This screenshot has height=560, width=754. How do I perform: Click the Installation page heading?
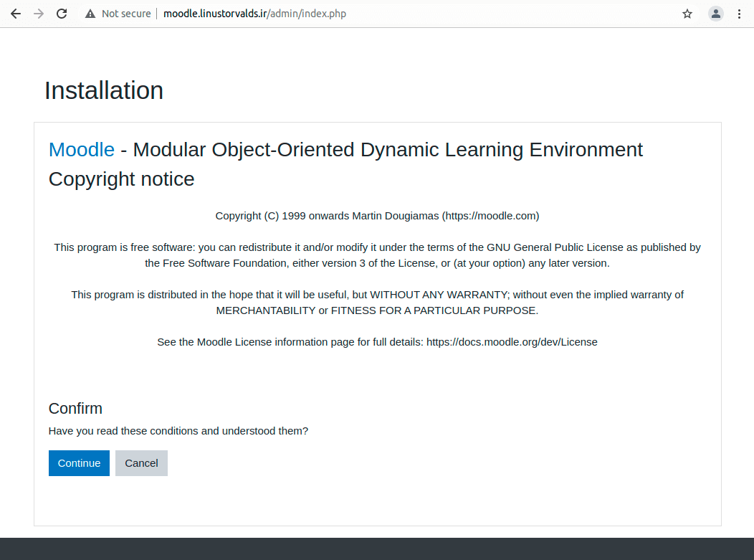pyautogui.click(x=104, y=90)
